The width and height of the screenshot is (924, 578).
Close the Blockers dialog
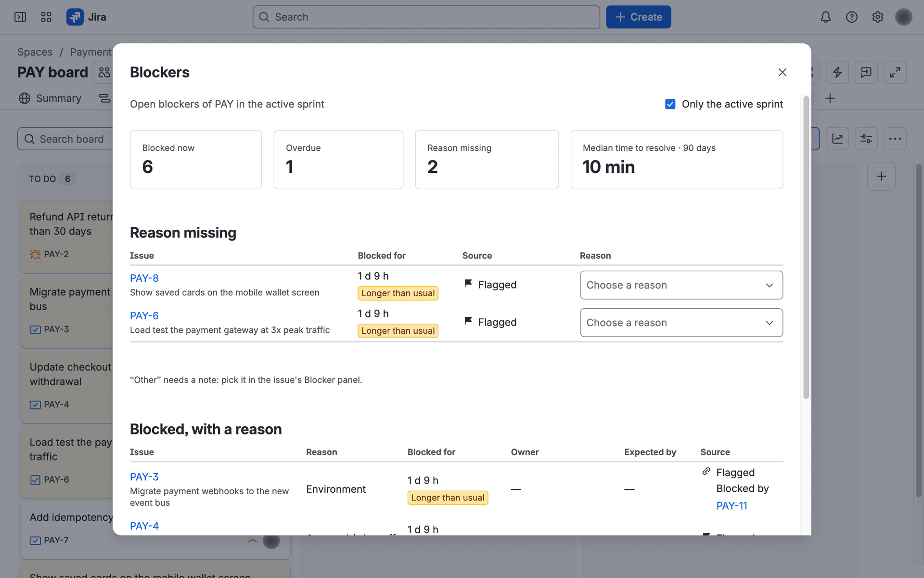783,72
